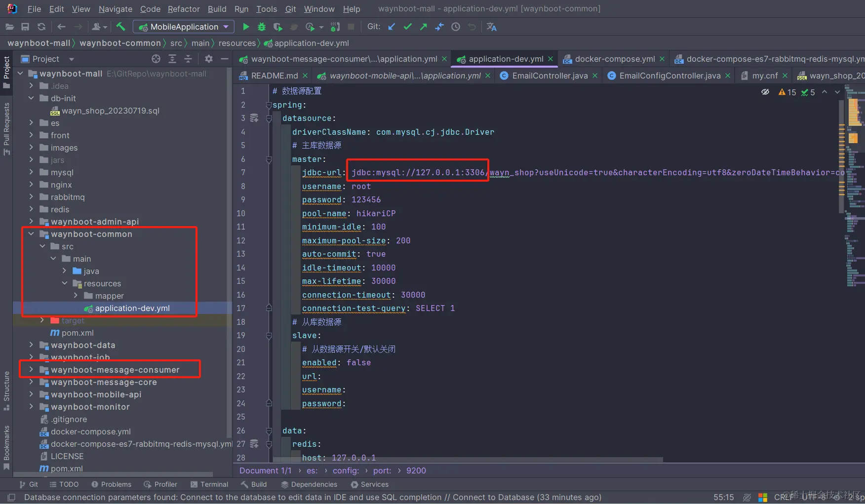Open Git history clock icon
This screenshot has height=504, width=865.
[456, 27]
